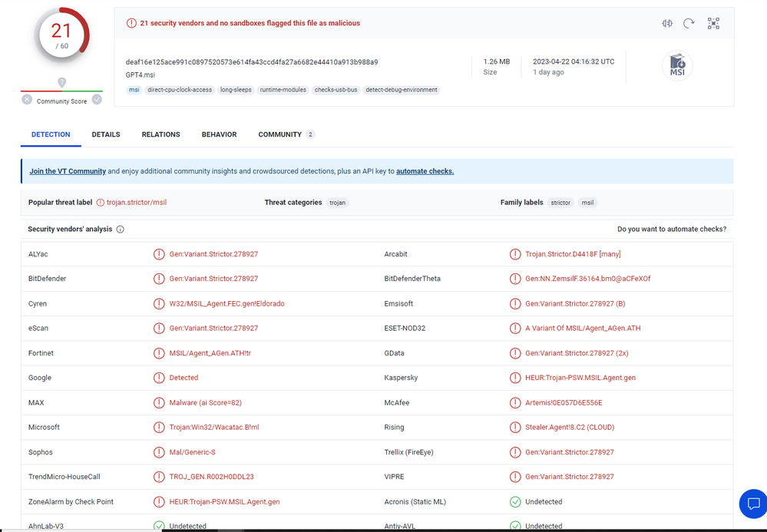Open the chat bubble widget
The height and width of the screenshot is (532, 767).
click(754, 503)
